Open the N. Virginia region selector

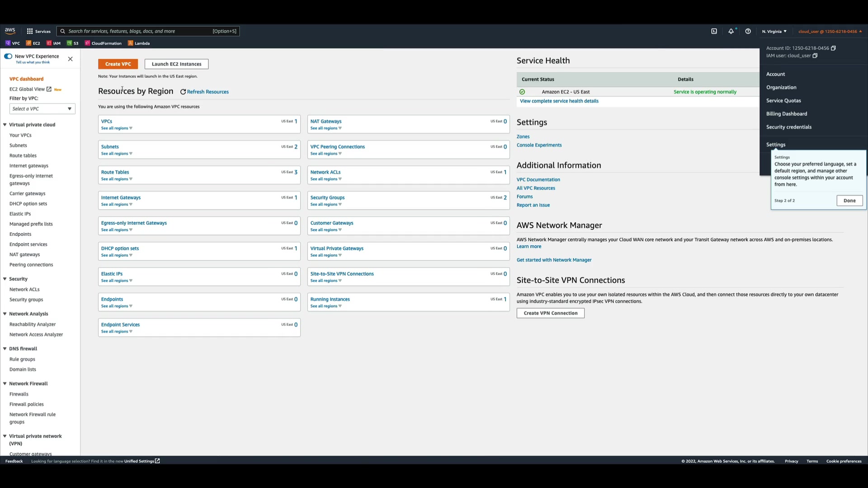tap(774, 31)
